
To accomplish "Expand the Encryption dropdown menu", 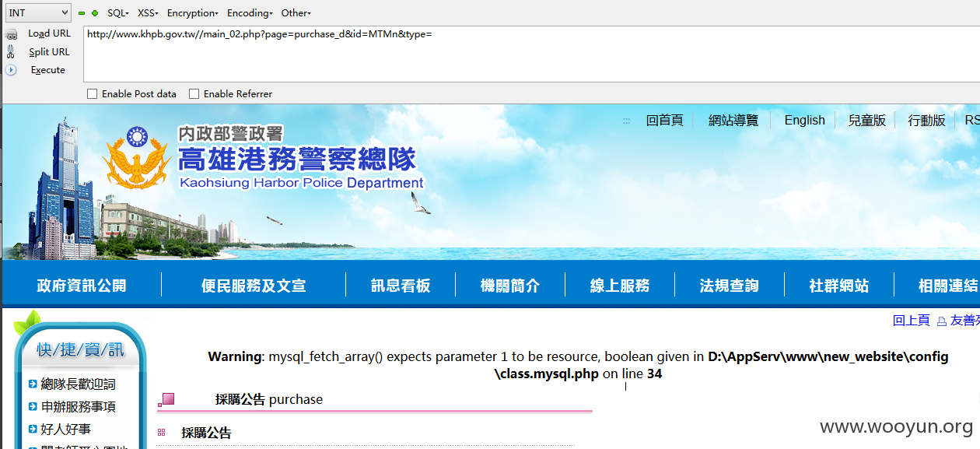I will (193, 13).
